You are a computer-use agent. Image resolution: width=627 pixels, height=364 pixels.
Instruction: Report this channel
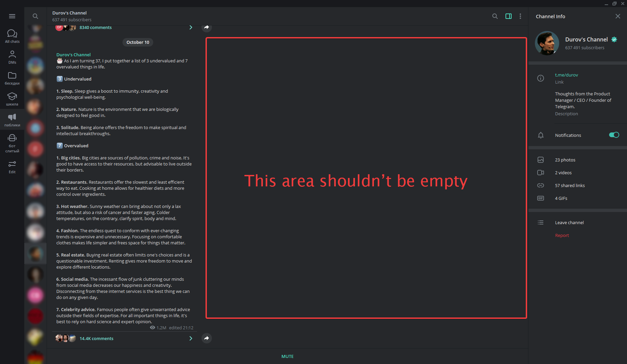tap(562, 235)
